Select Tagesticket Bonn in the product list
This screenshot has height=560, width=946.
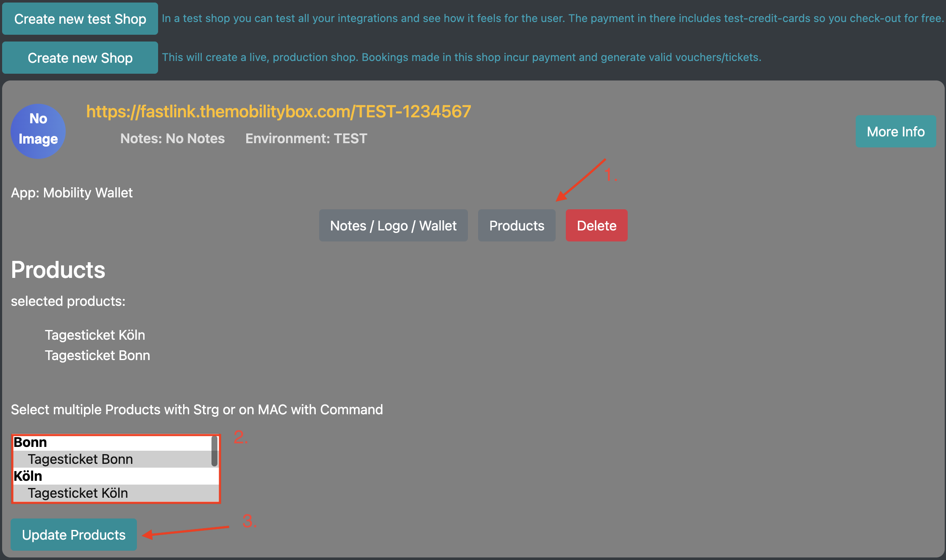point(112,459)
